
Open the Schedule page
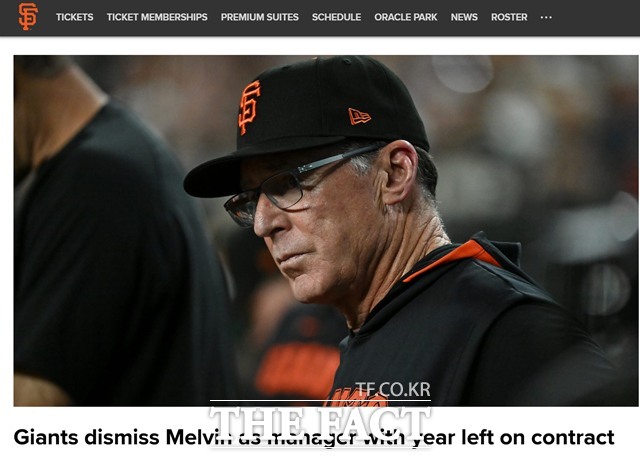pyautogui.click(x=336, y=17)
